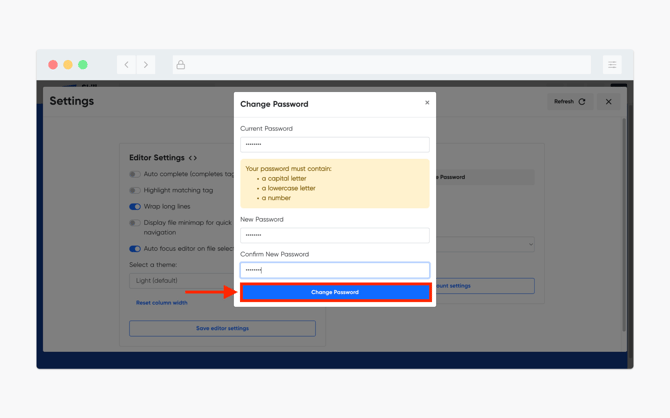Click the lock icon in address bar
The height and width of the screenshot is (418, 670).
[x=181, y=65]
